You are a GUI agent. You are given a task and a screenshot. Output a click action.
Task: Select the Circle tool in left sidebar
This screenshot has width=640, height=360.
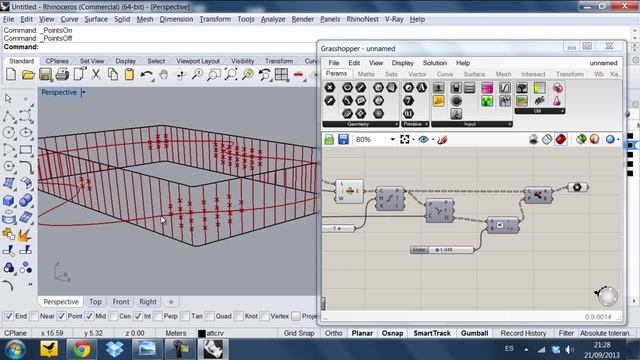point(9,133)
